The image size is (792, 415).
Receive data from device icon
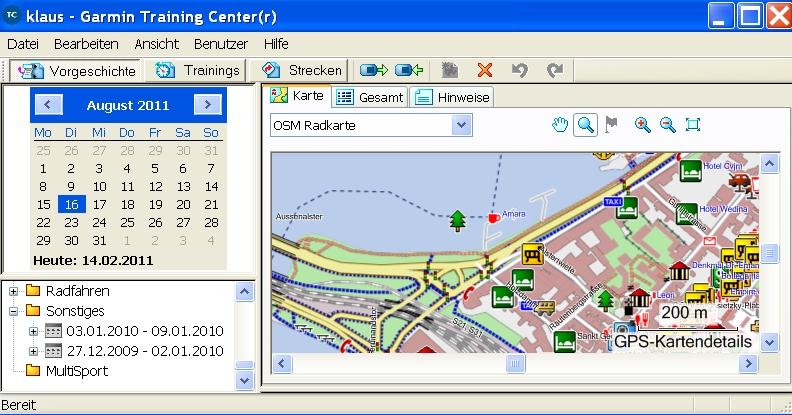[408, 70]
